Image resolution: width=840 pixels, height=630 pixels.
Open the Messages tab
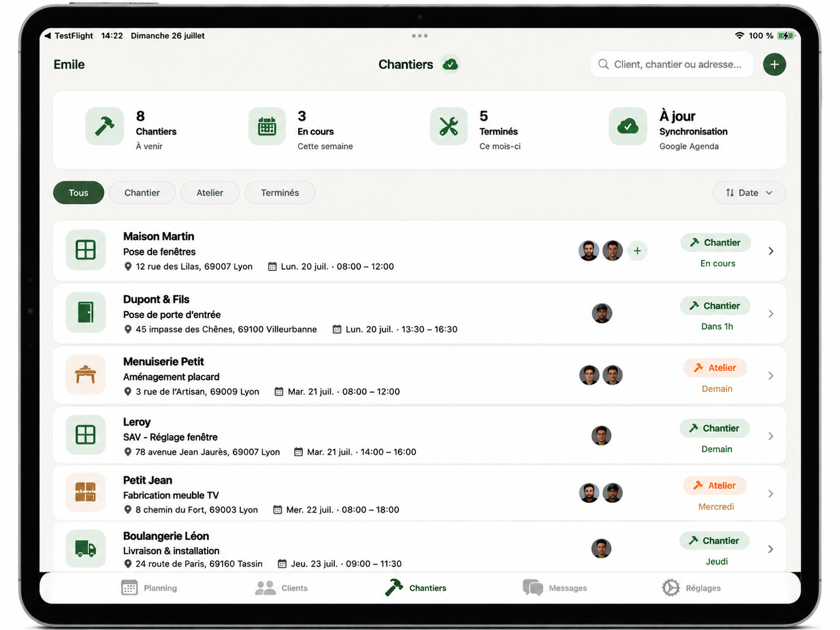(555, 588)
